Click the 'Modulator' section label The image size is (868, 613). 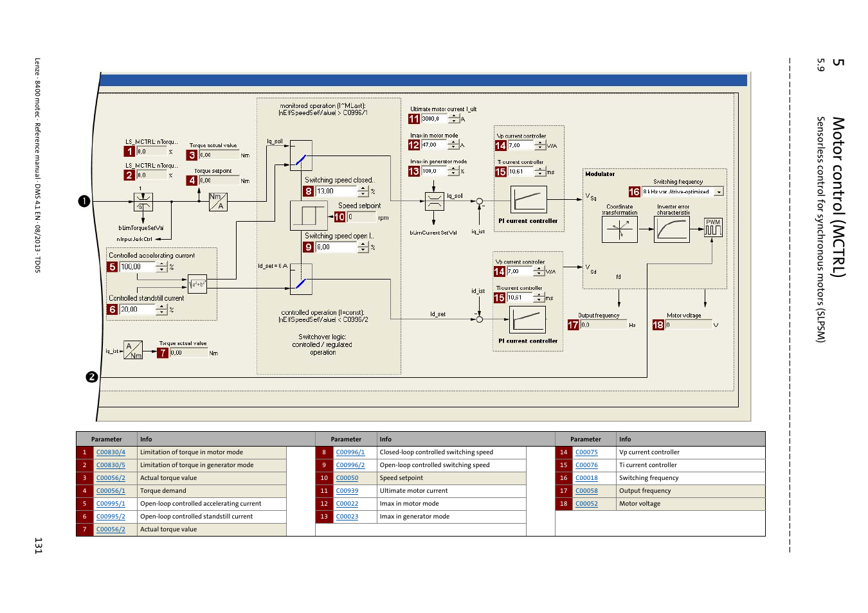(x=600, y=174)
